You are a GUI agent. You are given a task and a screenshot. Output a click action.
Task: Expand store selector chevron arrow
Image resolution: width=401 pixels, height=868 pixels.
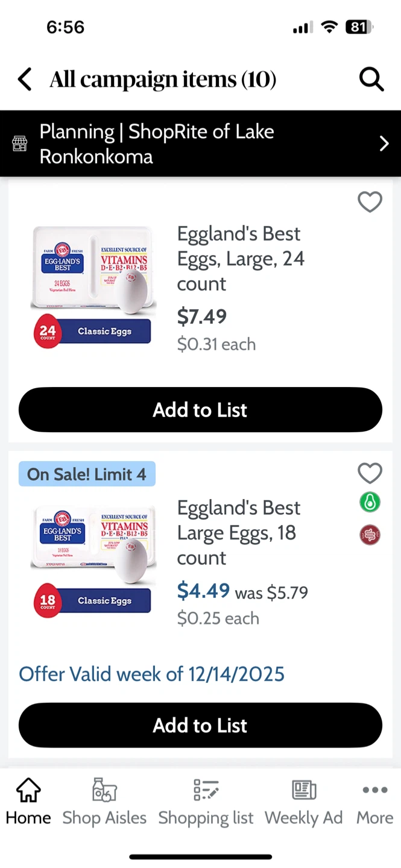pyautogui.click(x=384, y=143)
